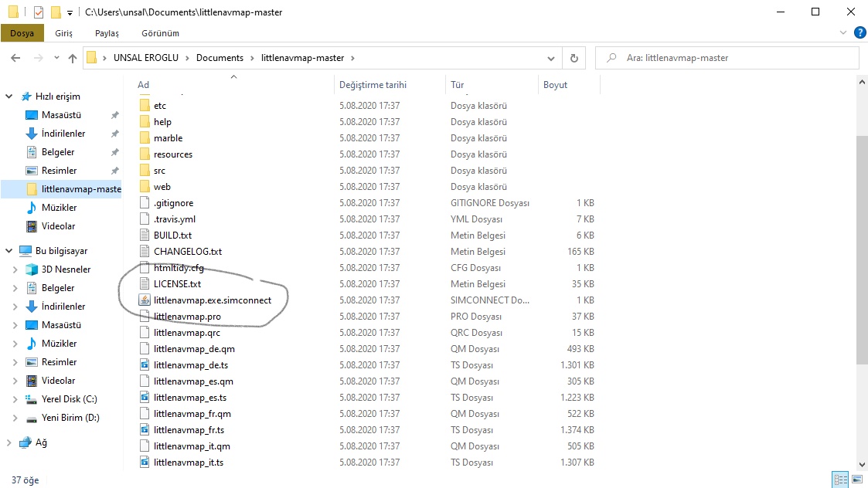Select the help folder icon
Viewport: 868px width, 488px height.
pos(145,122)
